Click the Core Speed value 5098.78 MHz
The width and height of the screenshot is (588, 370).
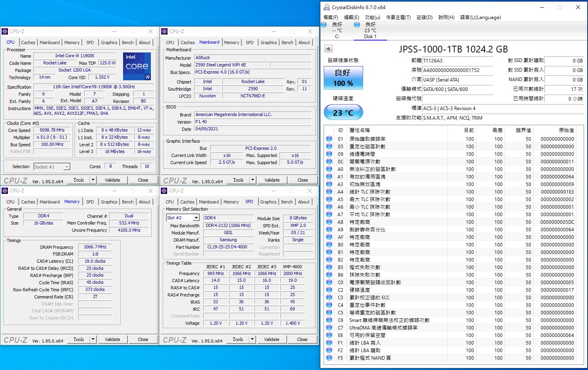click(52, 130)
